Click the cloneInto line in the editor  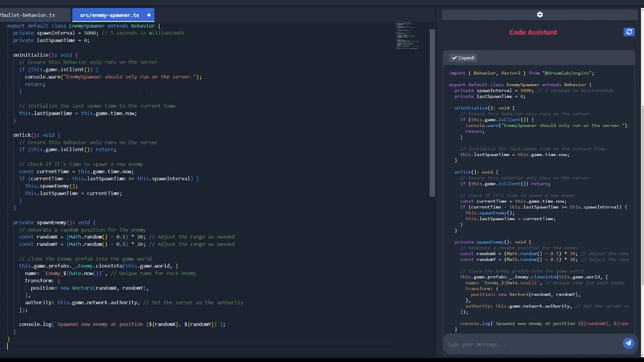[x=99, y=266]
